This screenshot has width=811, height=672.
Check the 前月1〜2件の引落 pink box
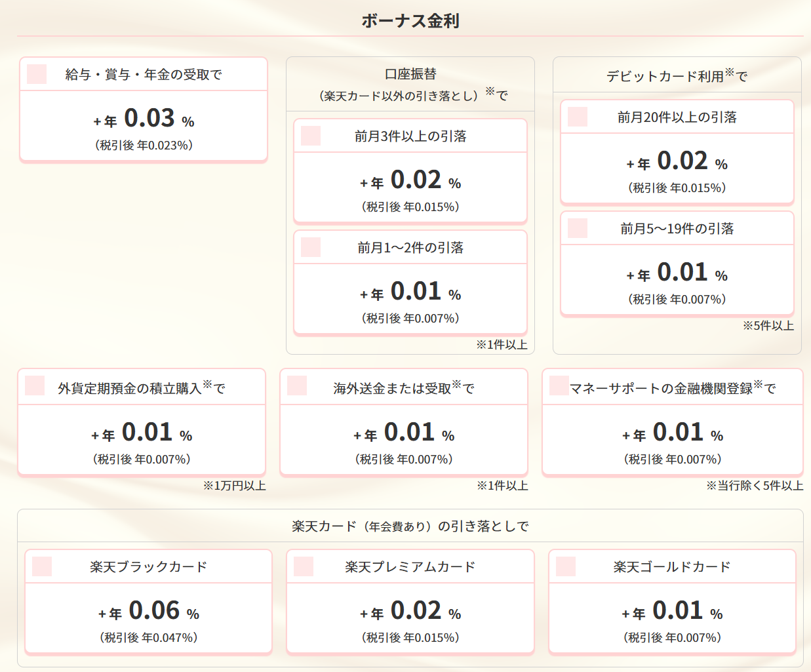click(311, 247)
